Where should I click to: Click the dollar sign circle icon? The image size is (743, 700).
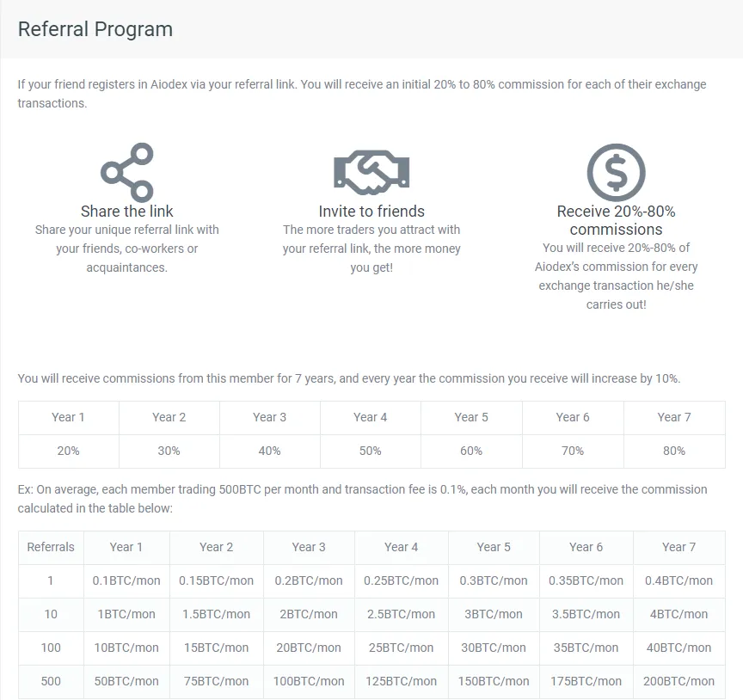tap(616, 173)
